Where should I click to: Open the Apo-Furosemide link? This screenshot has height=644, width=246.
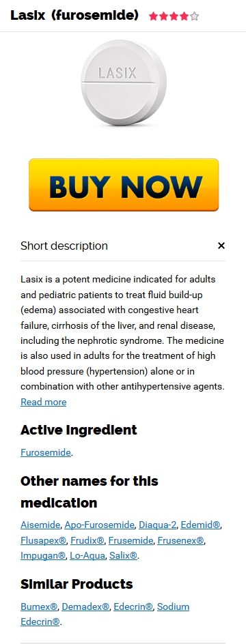(x=99, y=525)
